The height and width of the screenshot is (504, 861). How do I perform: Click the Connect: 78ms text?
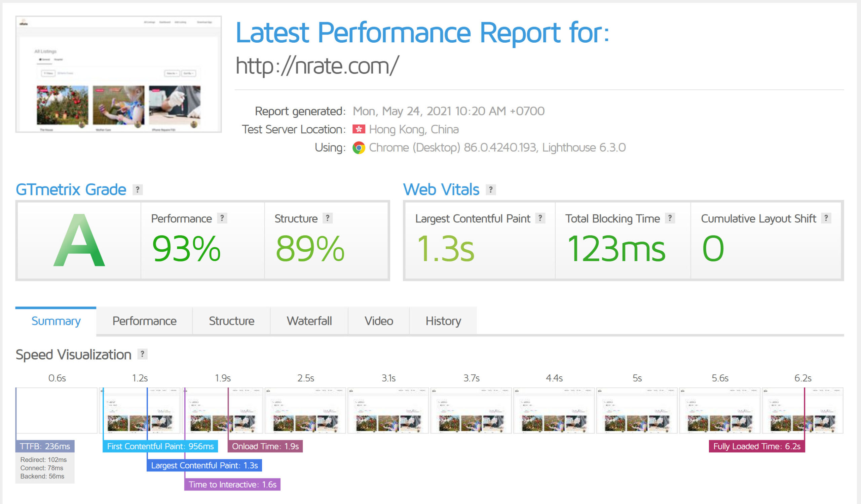pos(42,468)
